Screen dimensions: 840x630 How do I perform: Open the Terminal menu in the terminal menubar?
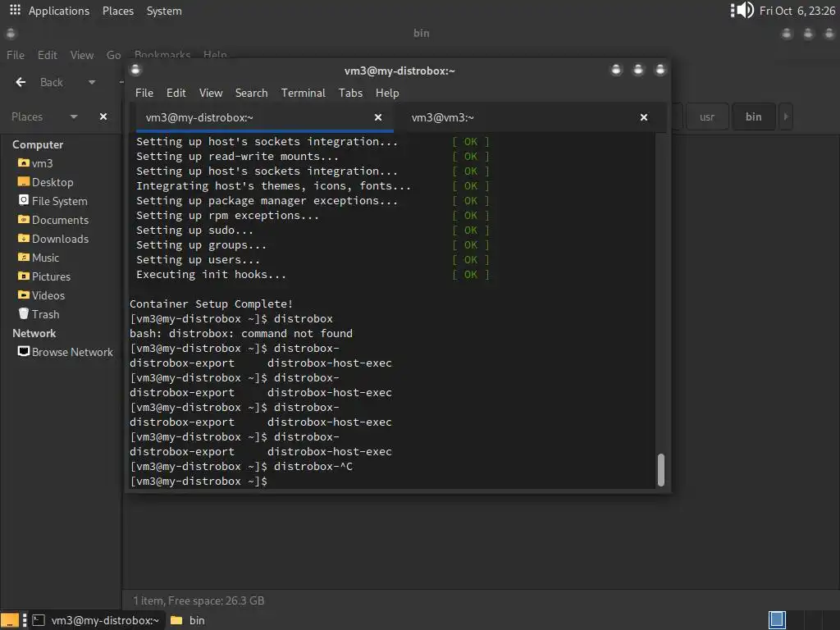304,93
